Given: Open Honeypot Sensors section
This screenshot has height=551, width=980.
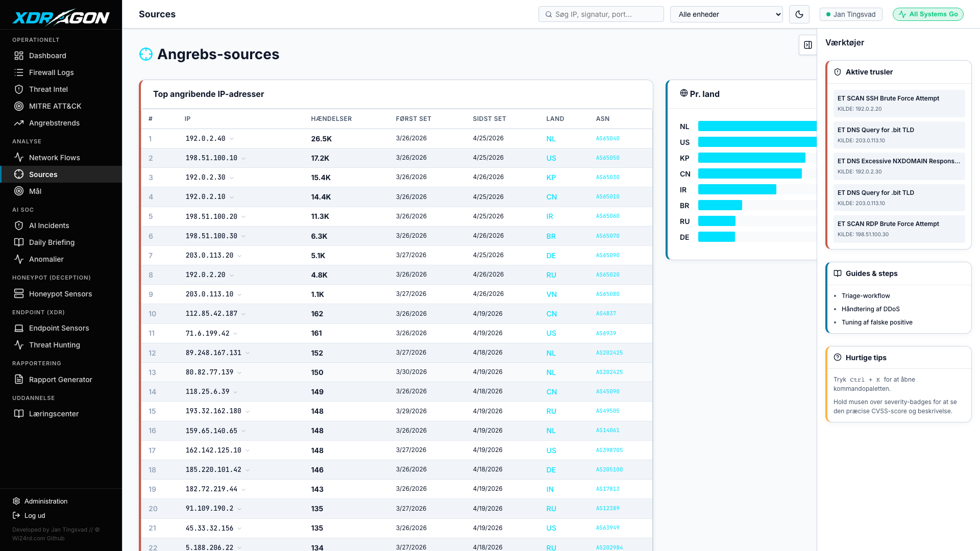Looking at the screenshot, I should point(61,294).
